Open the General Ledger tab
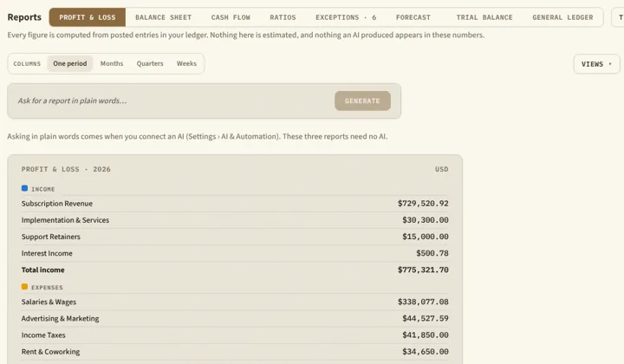 [x=562, y=17]
